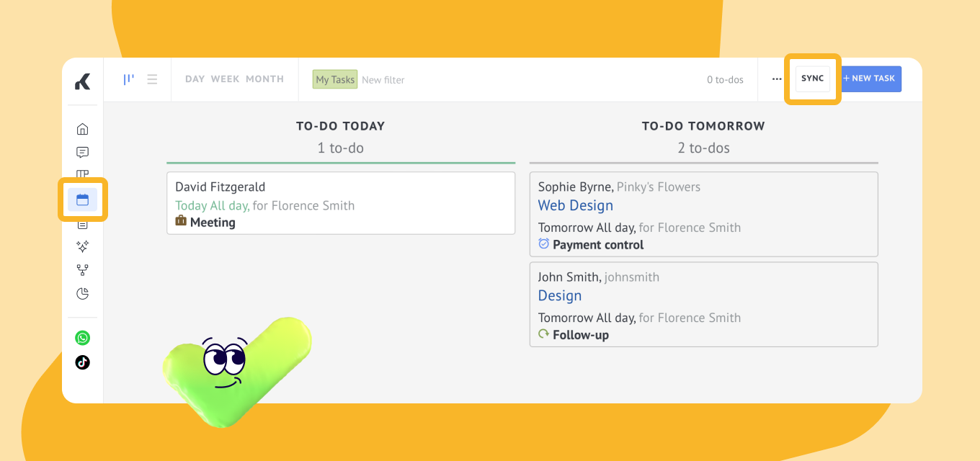980x461 pixels.
Task: Open the TikTok integration icon
Action: 83,362
